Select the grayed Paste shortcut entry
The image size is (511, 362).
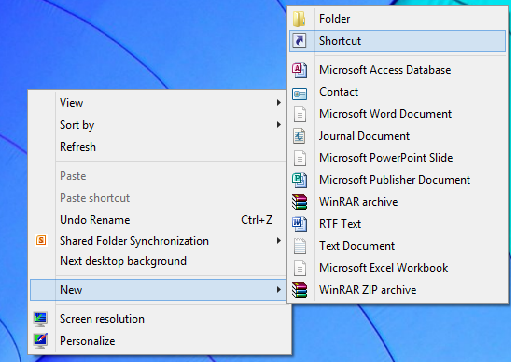[x=157, y=198]
